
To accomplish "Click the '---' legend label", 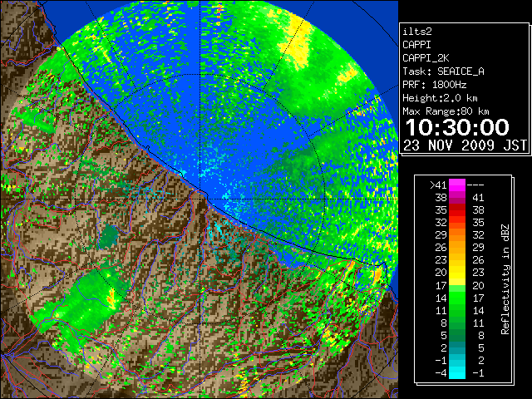I will [x=475, y=185].
